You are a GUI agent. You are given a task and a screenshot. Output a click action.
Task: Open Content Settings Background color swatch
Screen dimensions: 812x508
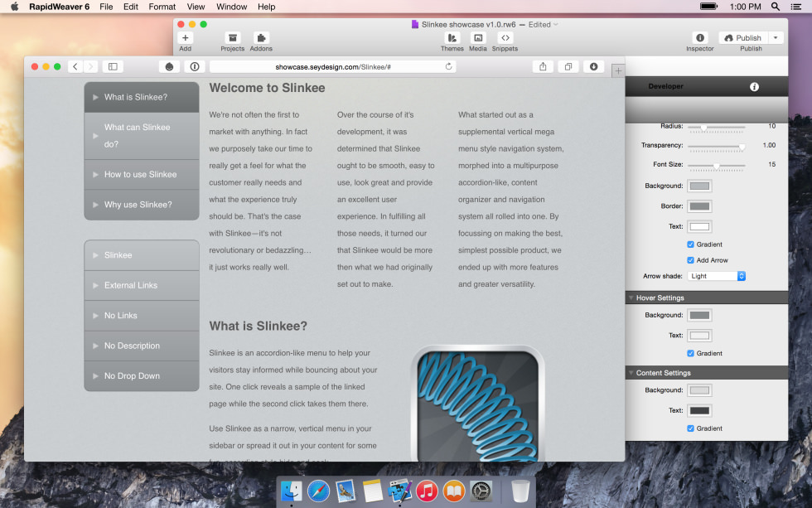click(x=699, y=390)
